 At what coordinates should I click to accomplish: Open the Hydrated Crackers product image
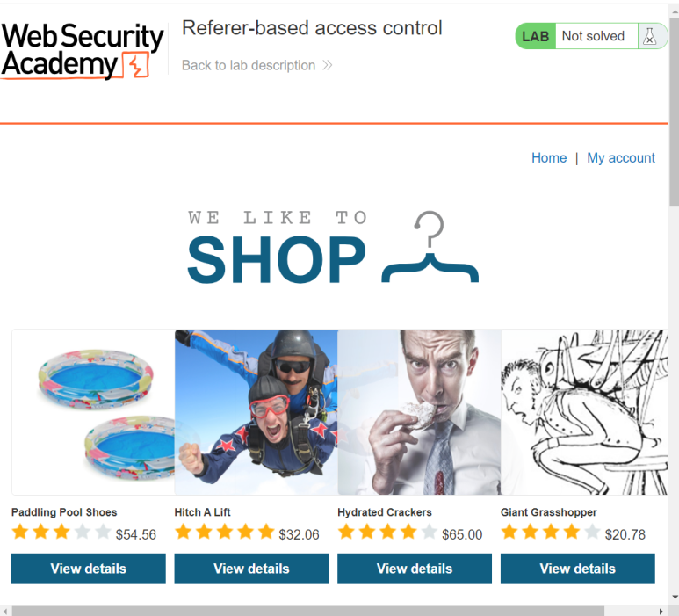(419, 412)
